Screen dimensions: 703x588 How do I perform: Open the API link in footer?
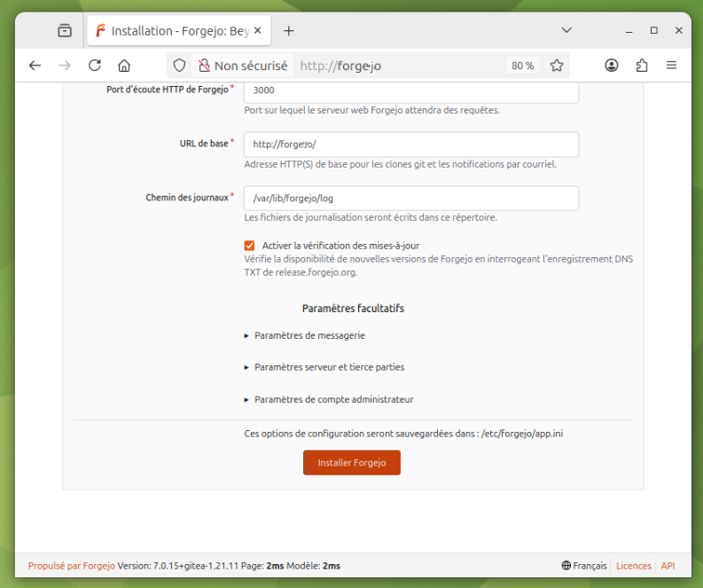click(668, 566)
